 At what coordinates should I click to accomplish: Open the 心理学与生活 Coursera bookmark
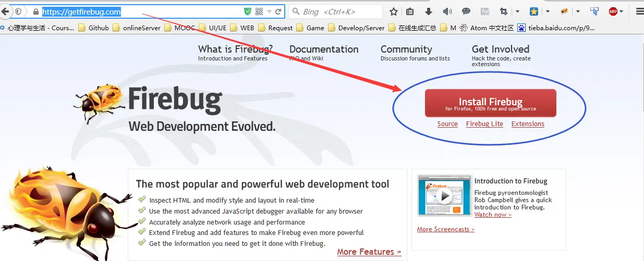click(x=38, y=28)
